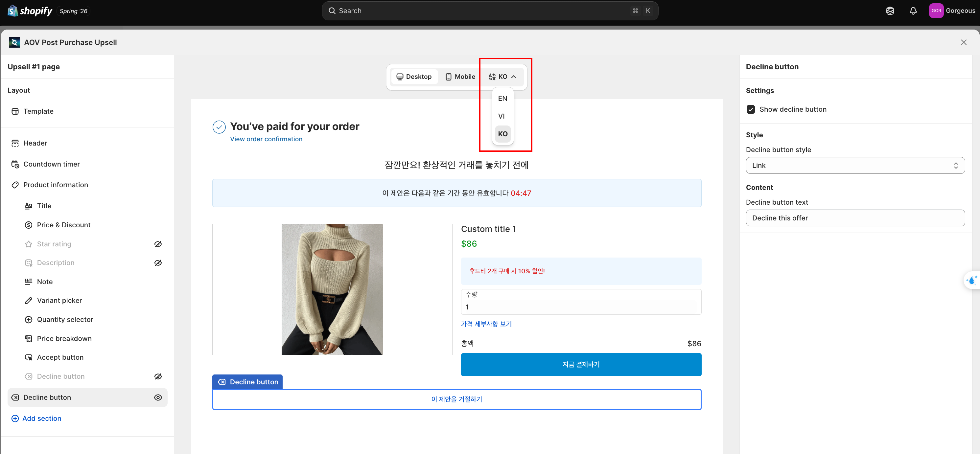Switch preview to Mobile

pyautogui.click(x=460, y=77)
